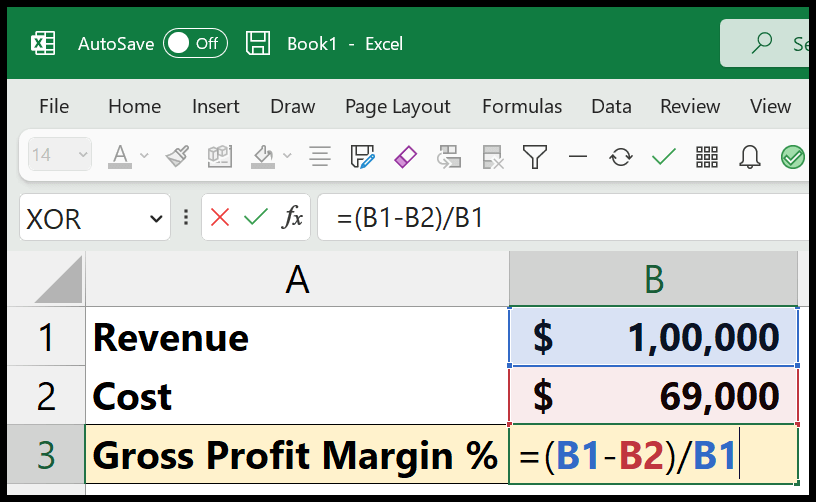Expand the Name Box dropdown arrow
Screen dimensions: 816x502
[156, 218]
